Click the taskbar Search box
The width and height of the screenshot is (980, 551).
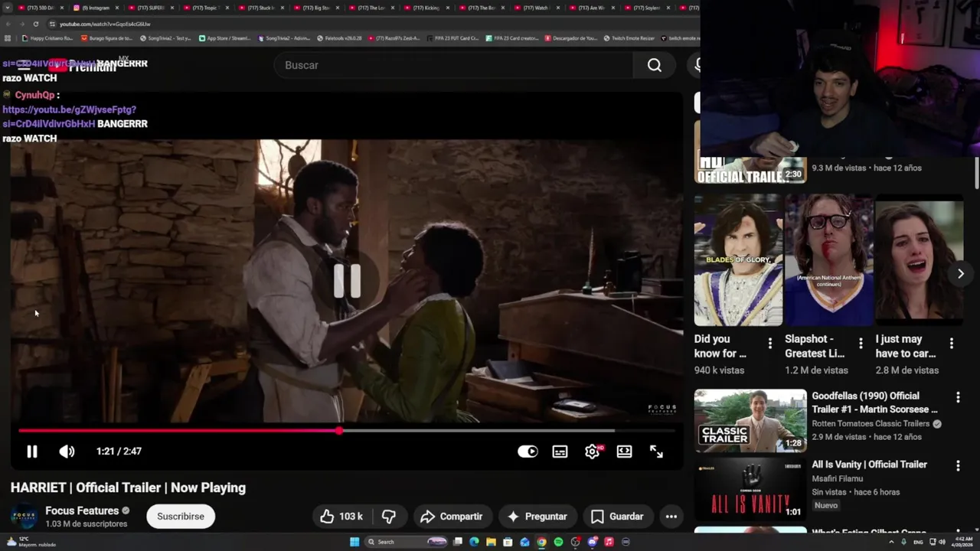[405, 542]
